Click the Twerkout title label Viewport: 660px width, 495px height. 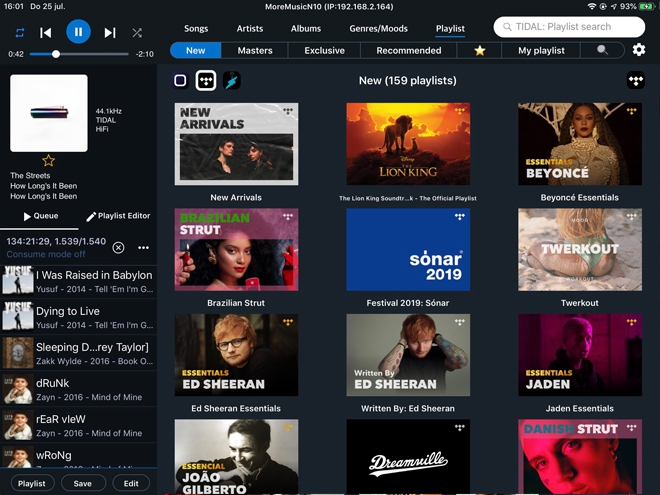coord(580,303)
